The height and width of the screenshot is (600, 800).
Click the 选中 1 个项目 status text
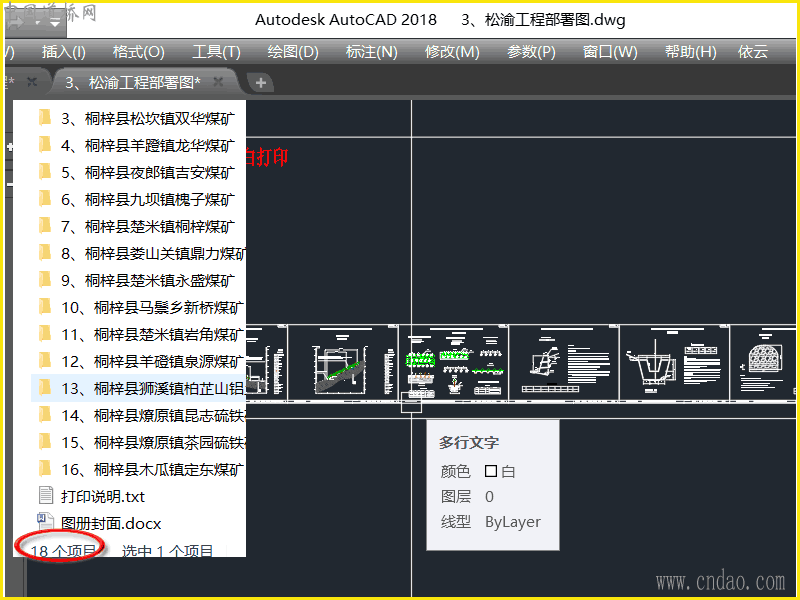(167, 551)
